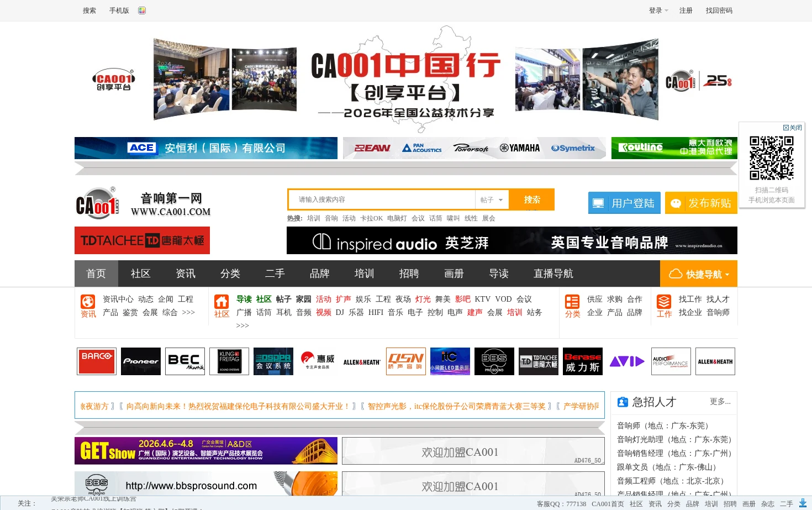
Task: Expand more 社区 links with >>> arrow
Action: pos(242,326)
